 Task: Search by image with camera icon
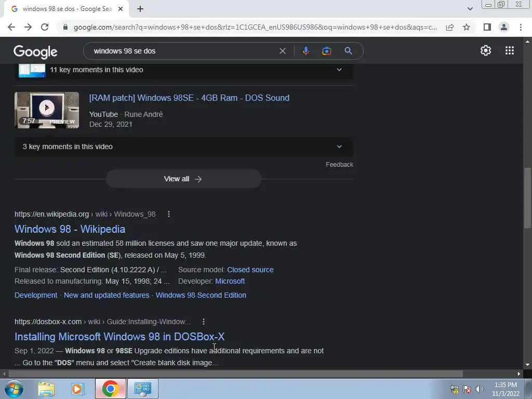pyautogui.click(x=326, y=51)
